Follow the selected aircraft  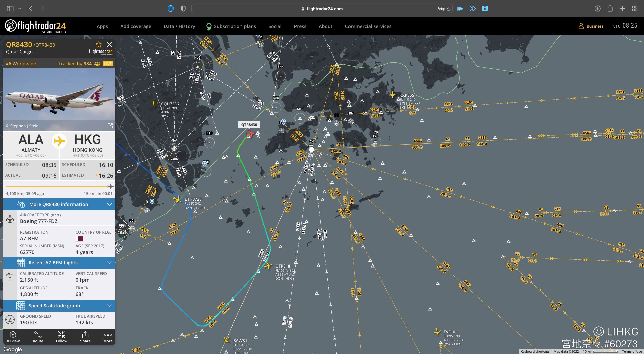pyautogui.click(x=62, y=337)
